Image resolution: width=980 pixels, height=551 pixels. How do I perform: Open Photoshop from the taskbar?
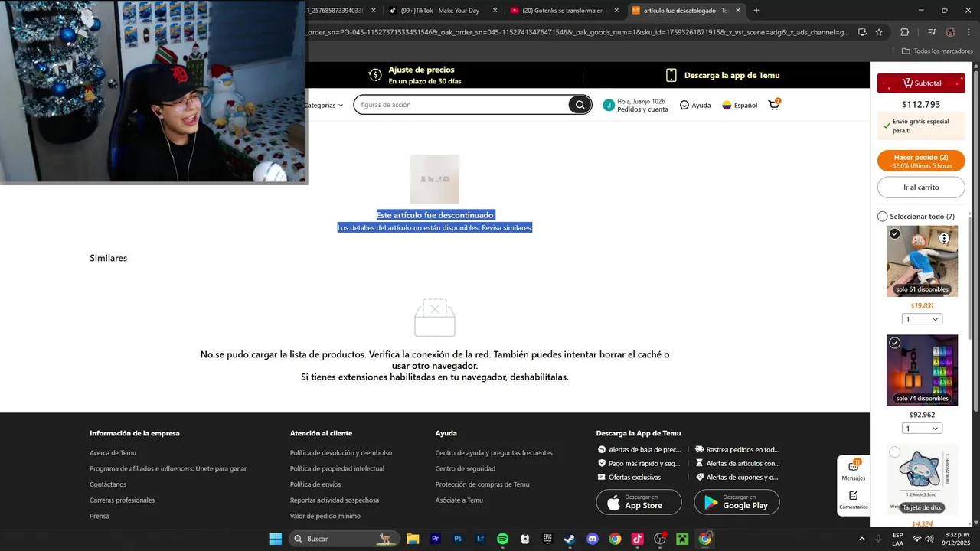tap(458, 539)
